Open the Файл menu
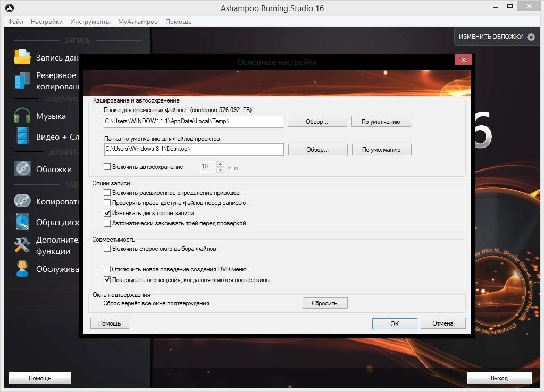This screenshot has width=544, height=392. 15,21
